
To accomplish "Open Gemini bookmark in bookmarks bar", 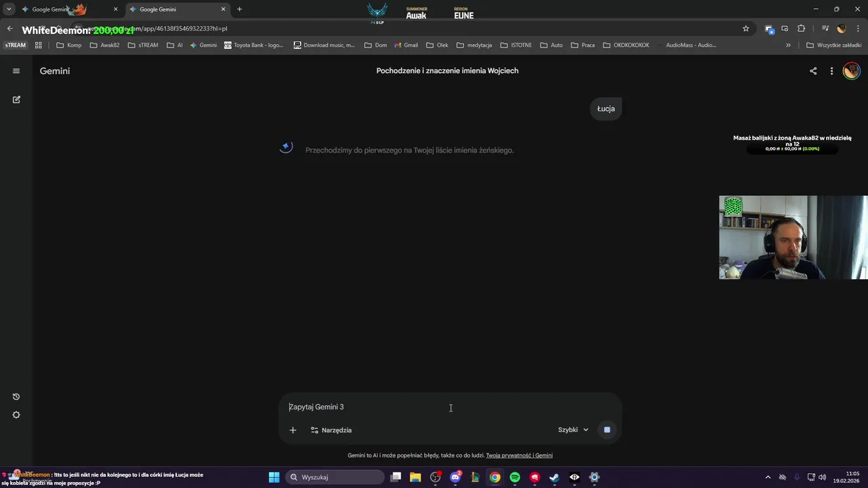I will point(203,45).
